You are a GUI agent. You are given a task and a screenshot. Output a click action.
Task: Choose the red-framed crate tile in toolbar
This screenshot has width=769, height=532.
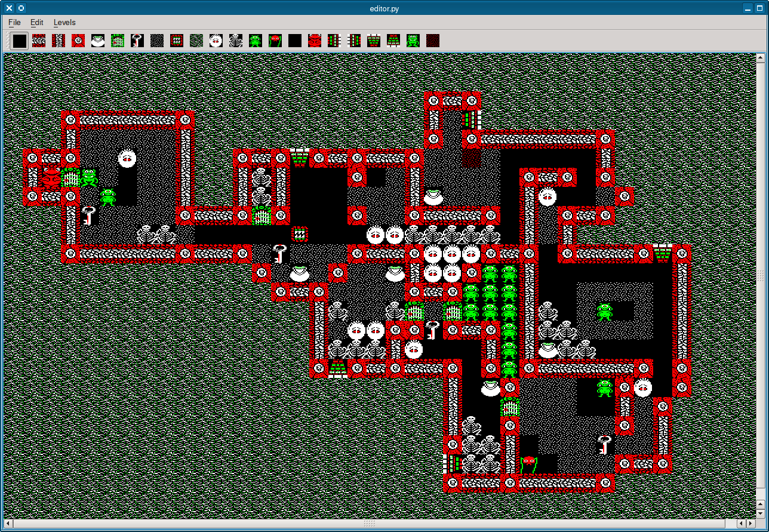(x=177, y=41)
